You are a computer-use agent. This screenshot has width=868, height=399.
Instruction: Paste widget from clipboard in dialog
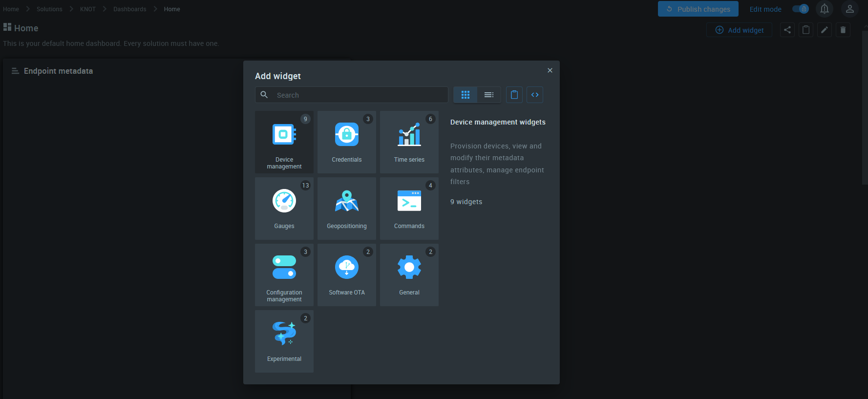[x=514, y=95]
